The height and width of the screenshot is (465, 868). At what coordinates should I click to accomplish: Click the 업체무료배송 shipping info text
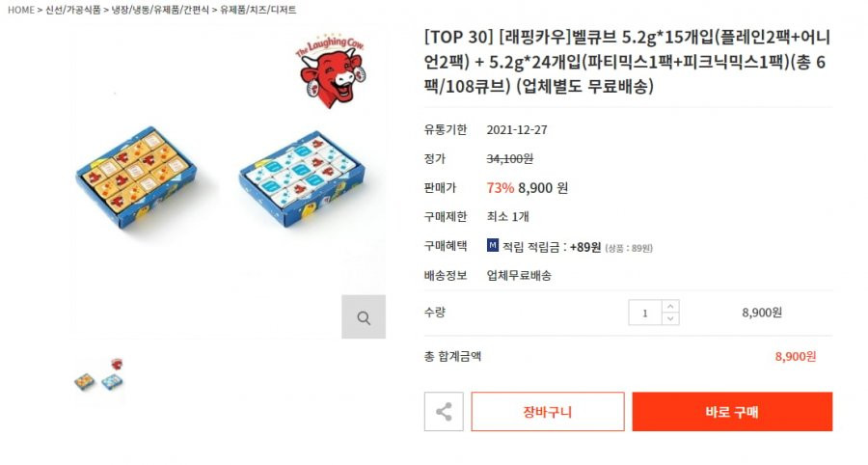point(519,275)
